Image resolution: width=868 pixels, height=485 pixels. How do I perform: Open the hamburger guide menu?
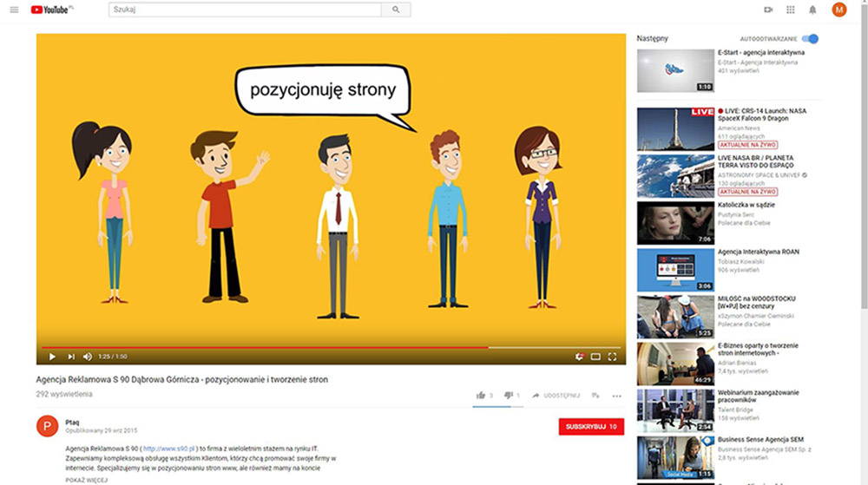[x=14, y=10]
